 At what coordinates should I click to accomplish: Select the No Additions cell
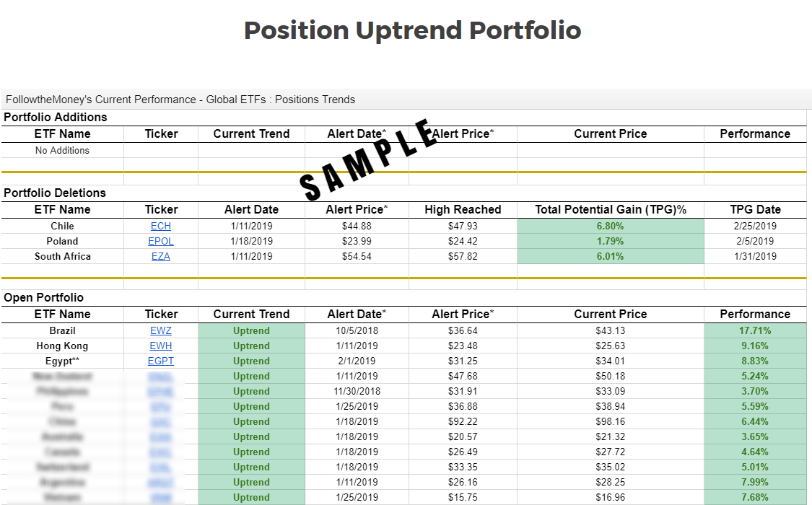point(62,151)
